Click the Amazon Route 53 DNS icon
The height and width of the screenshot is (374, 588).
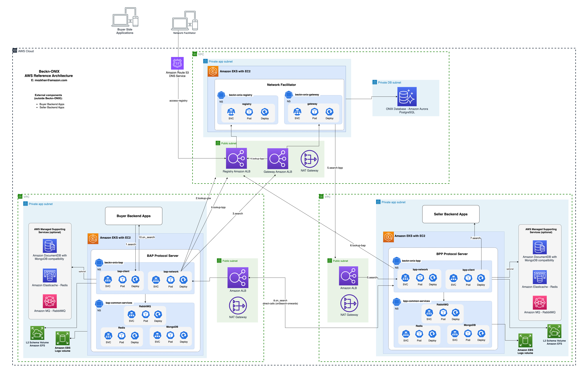point(177,63)
